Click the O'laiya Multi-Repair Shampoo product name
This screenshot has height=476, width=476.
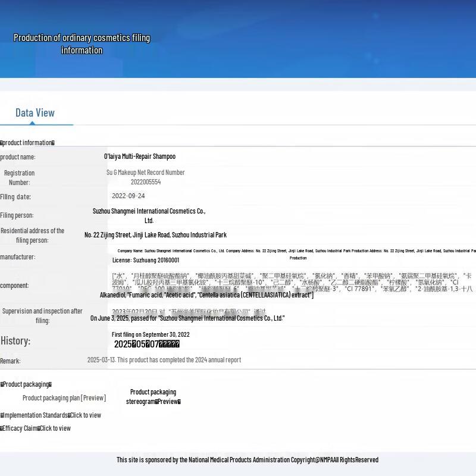point(140,156)
